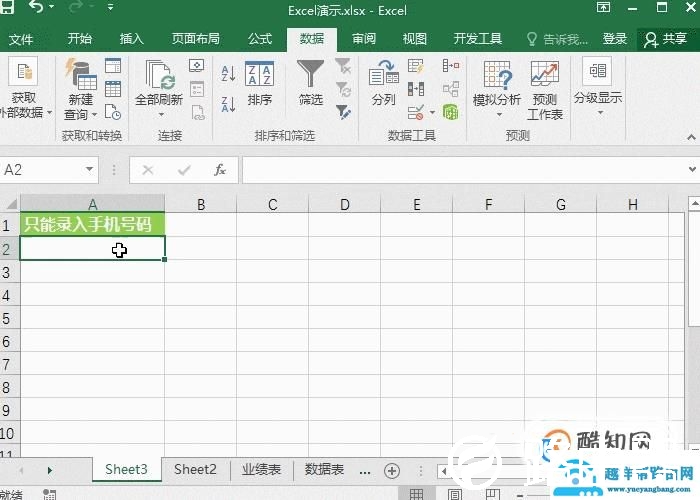Open 获取外部数据 dropdown
Screen dimensions: 700x500
click(x=25, y=88)
